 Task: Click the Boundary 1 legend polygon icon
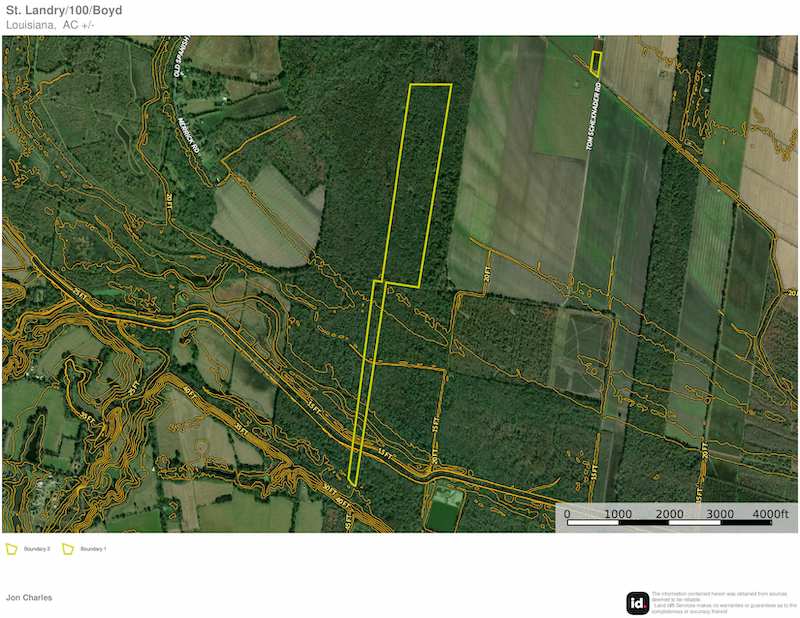(x=69, y=549)
